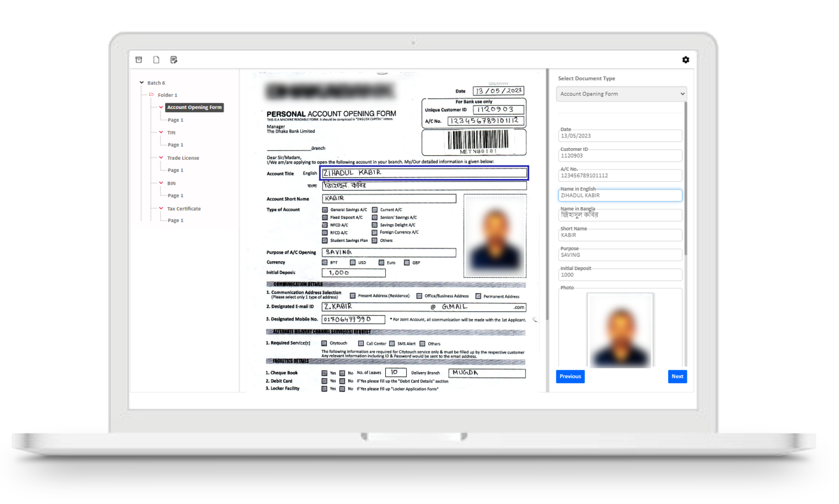Click the Date input field

click(x=620, y=136)
